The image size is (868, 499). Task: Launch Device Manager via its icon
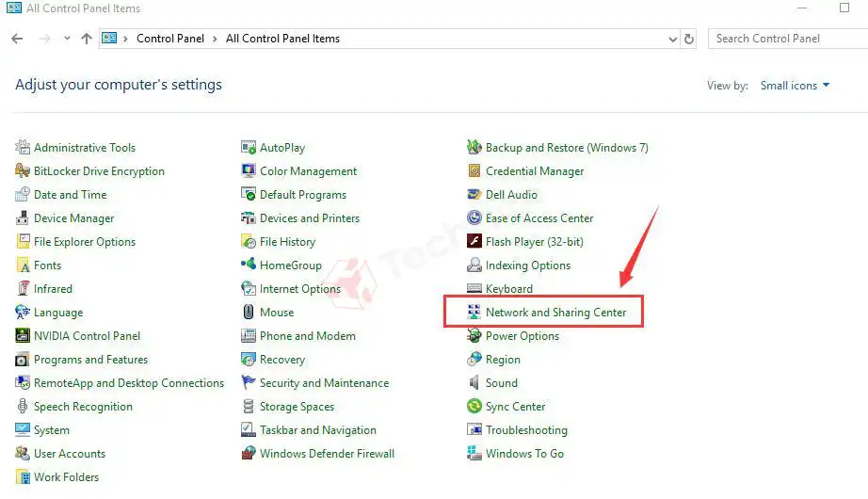point(23,218)
